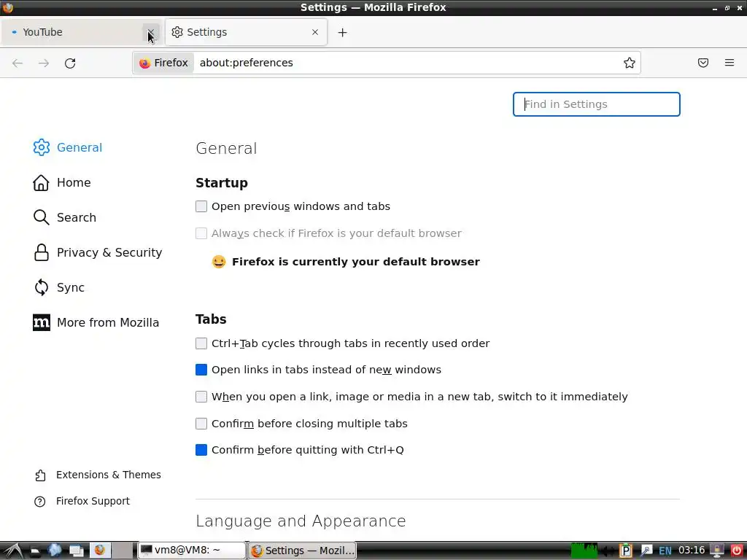Image resolution: width=747 pixels, height=560 pixels.
Task: Click the red power/logout tray icon
Action: point(737,551)
